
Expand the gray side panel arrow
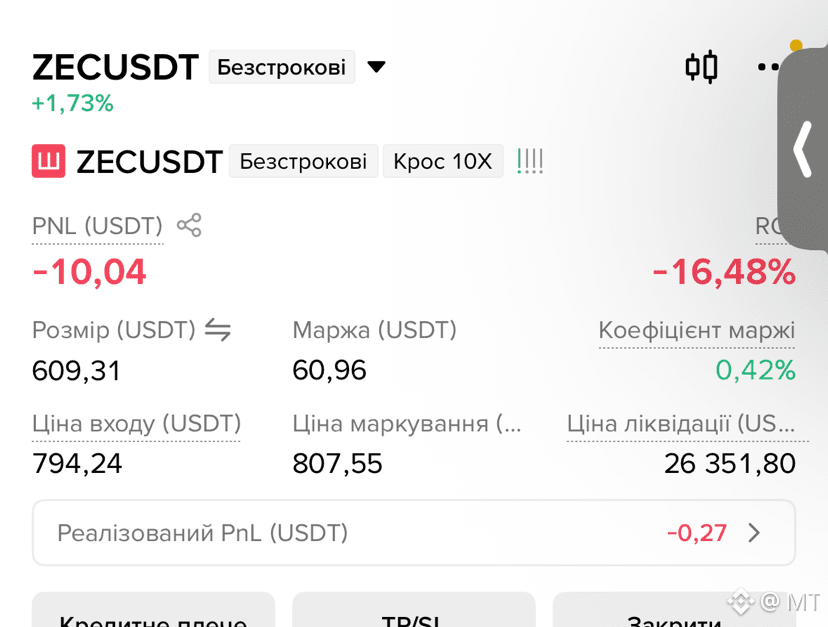point(803,148)
